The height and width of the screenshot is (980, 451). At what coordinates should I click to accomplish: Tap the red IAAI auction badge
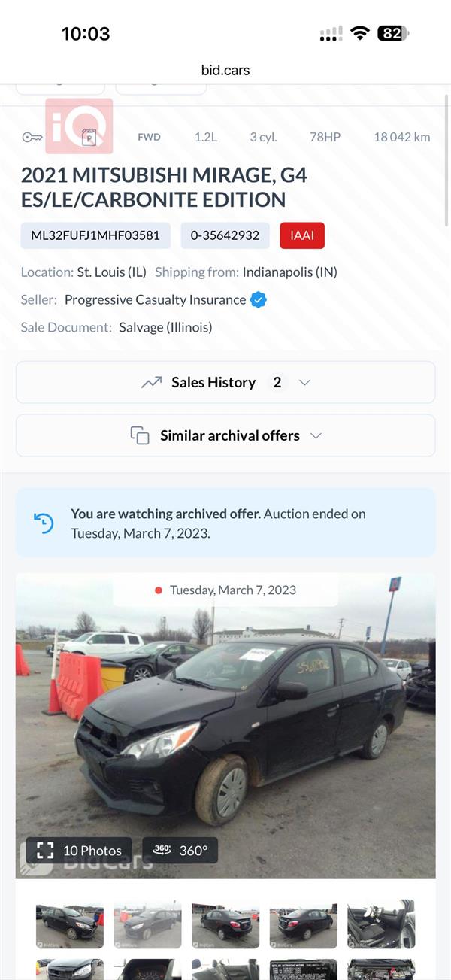302,235
